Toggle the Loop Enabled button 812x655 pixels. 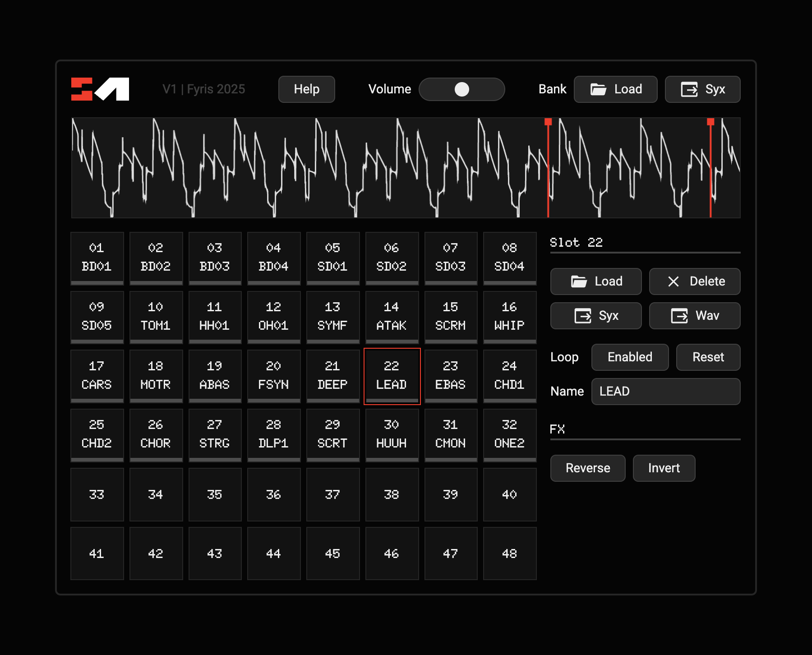click(x=630, y=357)
